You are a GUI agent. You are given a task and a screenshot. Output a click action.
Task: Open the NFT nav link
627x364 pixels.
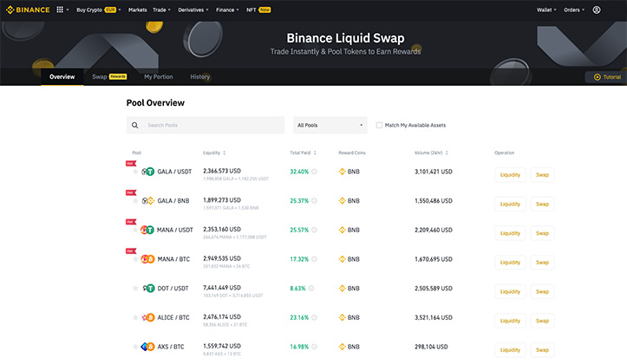(x=258, y=10)
